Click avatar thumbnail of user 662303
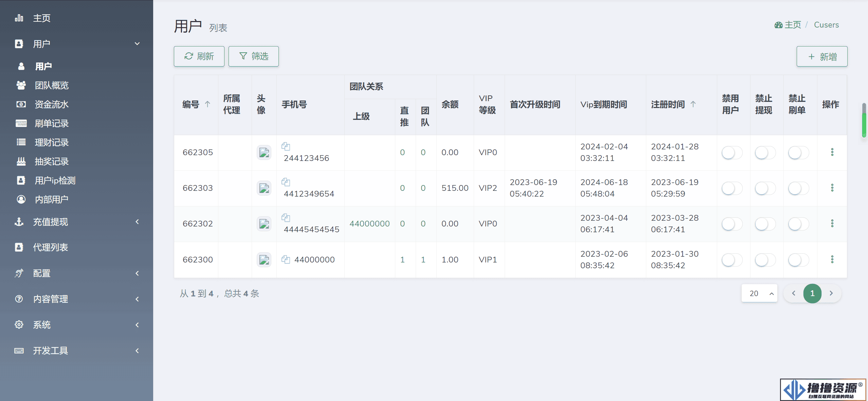 pyautogui.click(x=264, y=188)
